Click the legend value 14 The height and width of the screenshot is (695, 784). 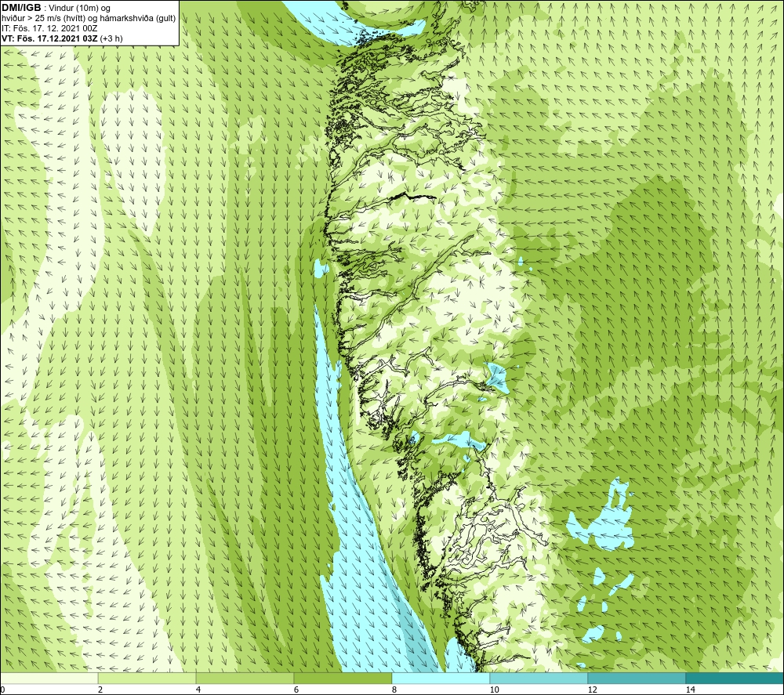(690, 690)
